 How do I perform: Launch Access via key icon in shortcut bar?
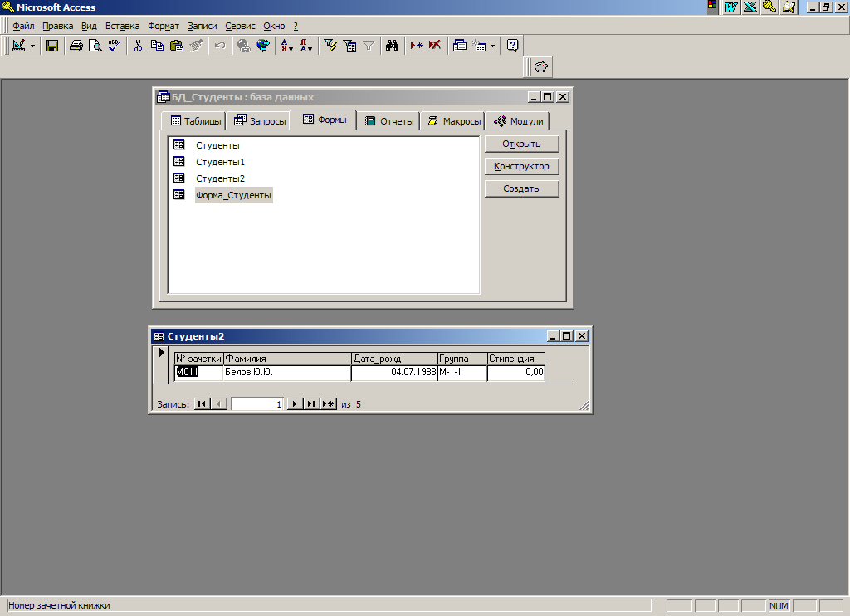click(x=769, y=7)
